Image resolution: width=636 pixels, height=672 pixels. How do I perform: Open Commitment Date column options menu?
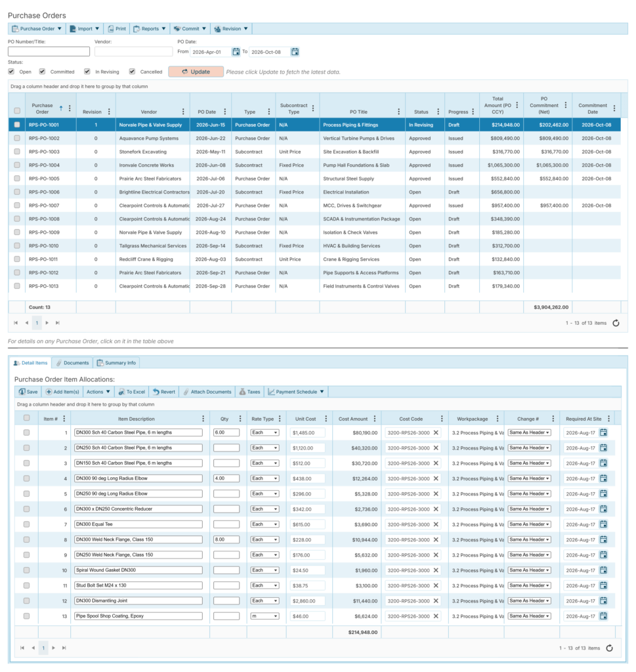614,108
